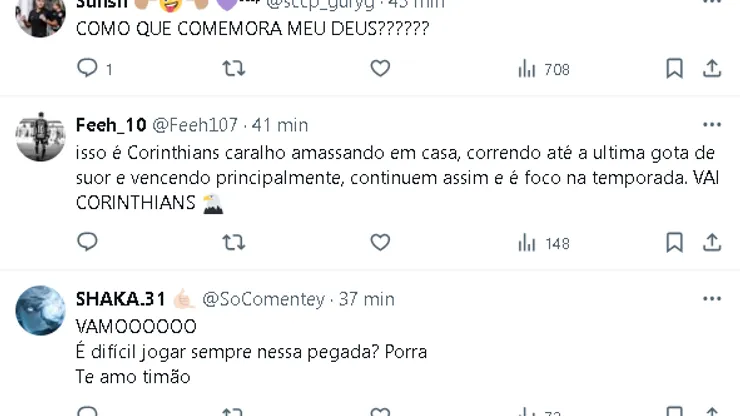The height and width of the screenshot is (416, 740).
Task: Like the COMO QUE COMEMORA tweet
Action: [x=380, y=68]
